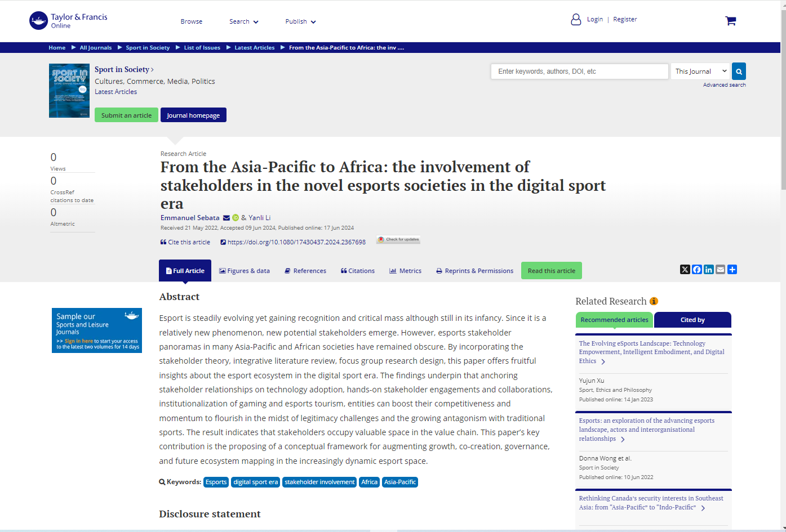Open the Metrics tab
The image size is (786, 532).
(x=405, y=271)
